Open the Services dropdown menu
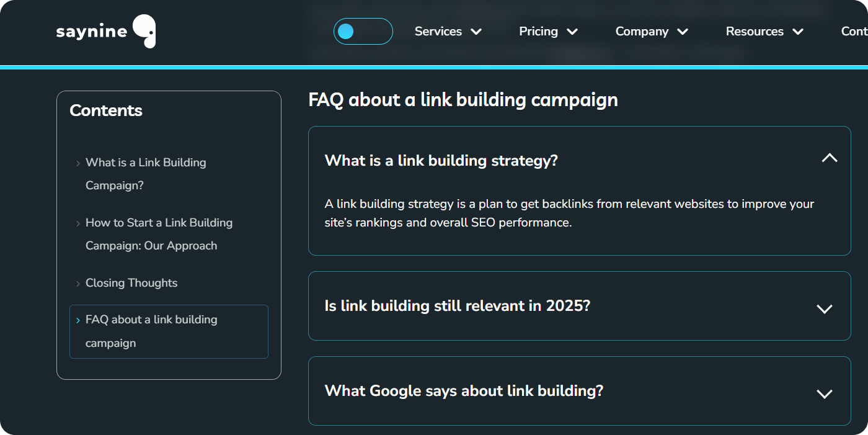The image size is (868, 435). point(448,32)
